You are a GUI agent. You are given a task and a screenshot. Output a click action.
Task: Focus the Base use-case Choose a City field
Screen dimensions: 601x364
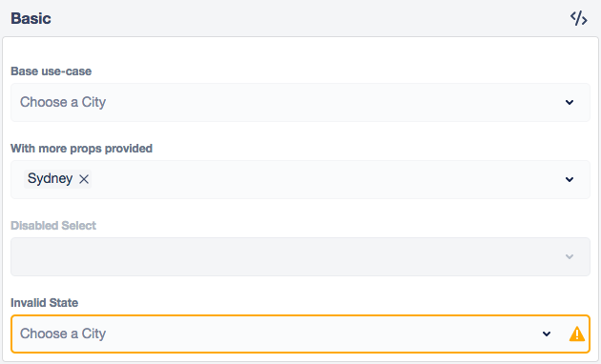click(300, 102)
